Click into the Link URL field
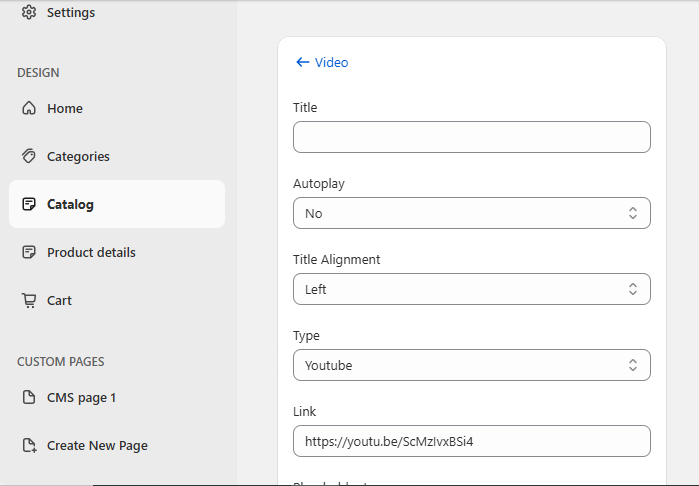This screenshot has width=699, height=486. click(x=472, y=441)
